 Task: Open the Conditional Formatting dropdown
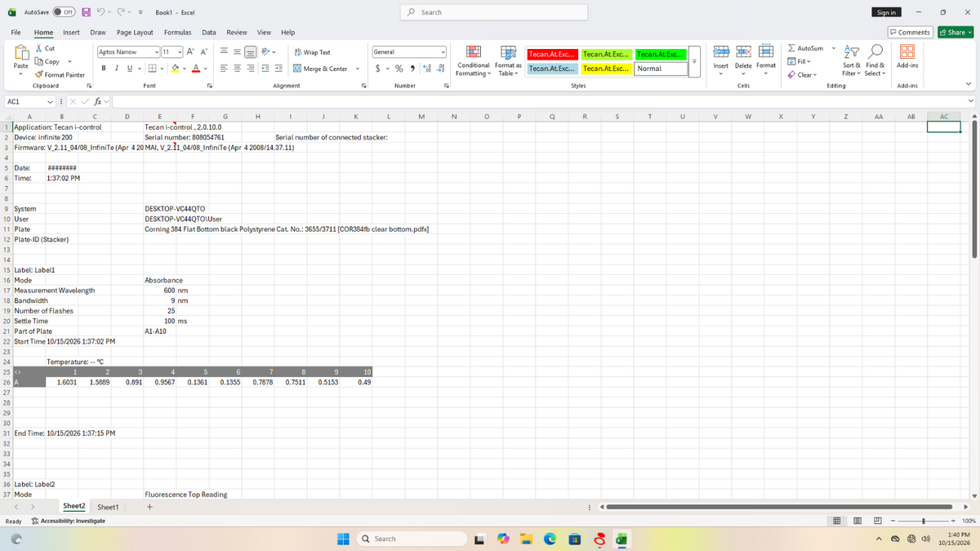[x=472, y=60]
